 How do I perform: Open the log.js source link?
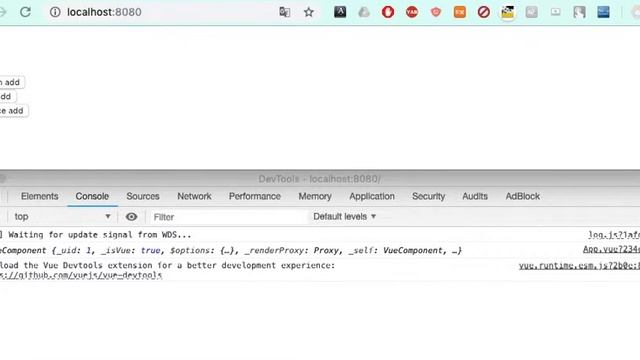point(614,235)
